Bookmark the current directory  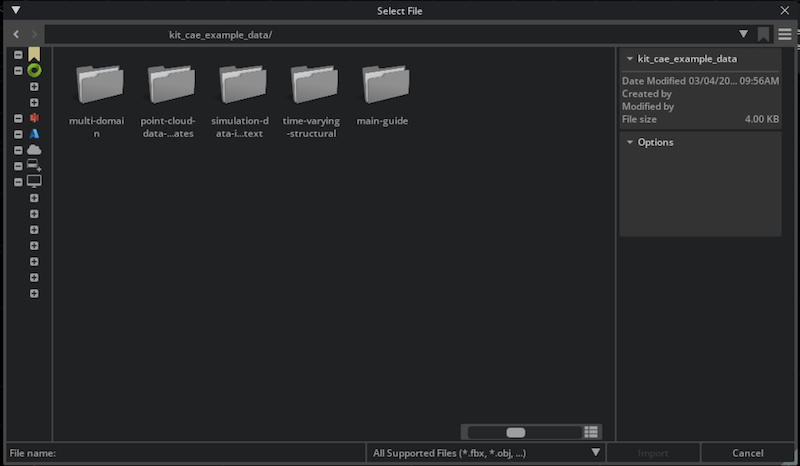(763, 34)
